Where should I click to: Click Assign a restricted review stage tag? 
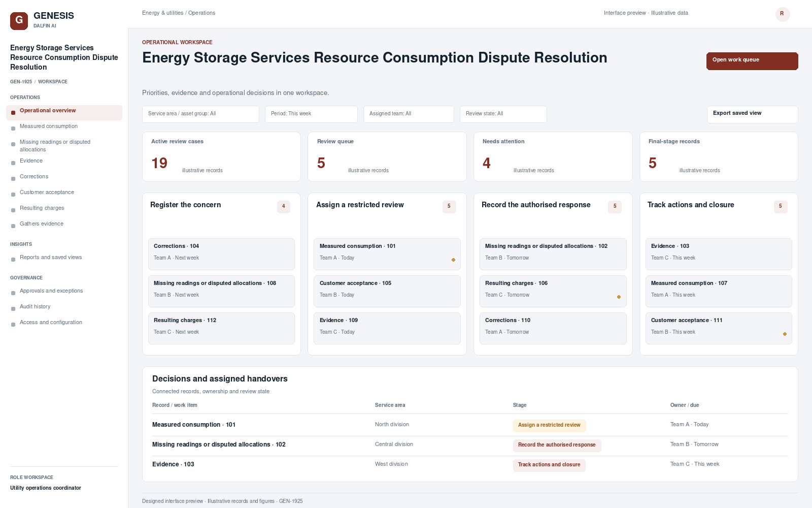point(549,425)
